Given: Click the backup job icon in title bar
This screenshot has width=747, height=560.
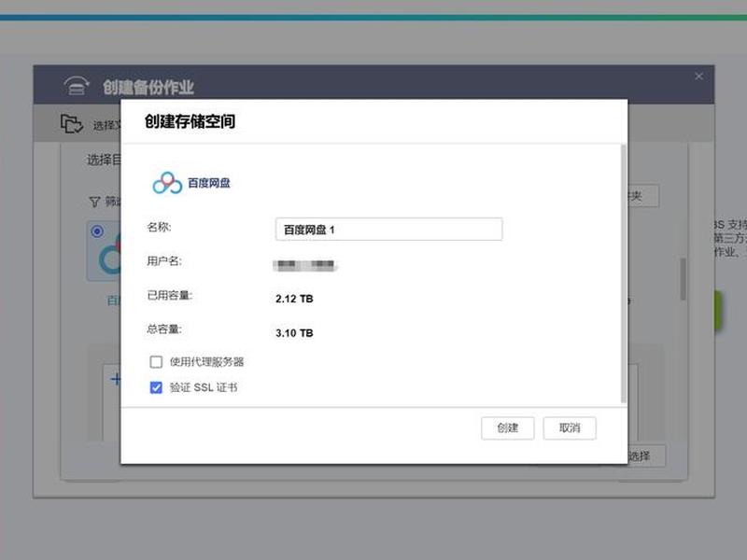Looking at the screenshot, I should [77, 86].
